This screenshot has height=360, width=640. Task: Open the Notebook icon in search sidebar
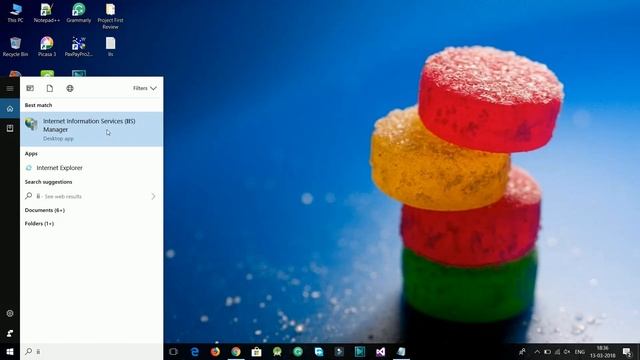coord(10,129)
